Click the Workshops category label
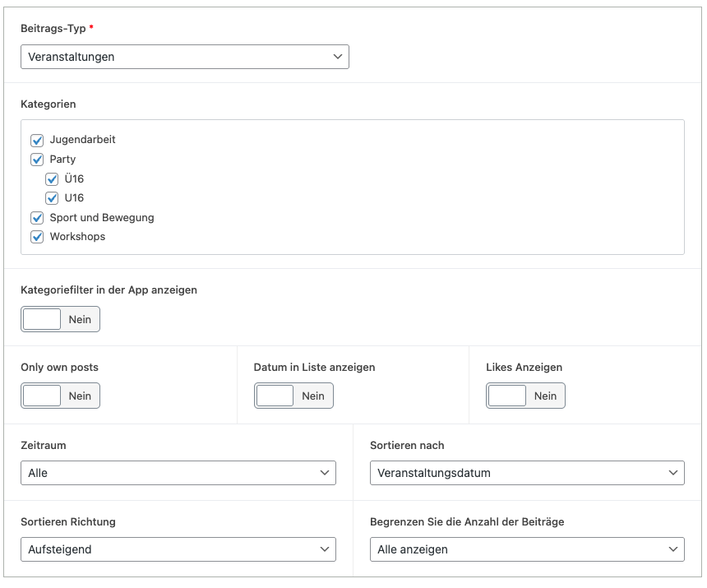 coord(77,237)
